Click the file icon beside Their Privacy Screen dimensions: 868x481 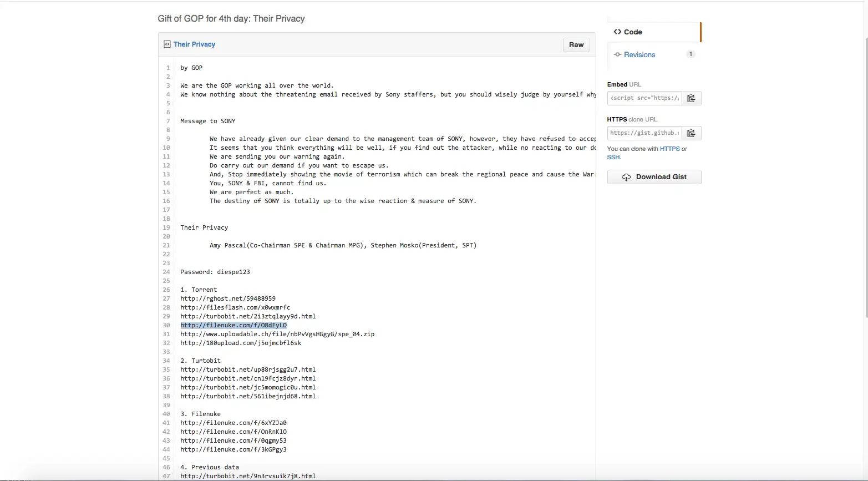[x=167, y=44]
